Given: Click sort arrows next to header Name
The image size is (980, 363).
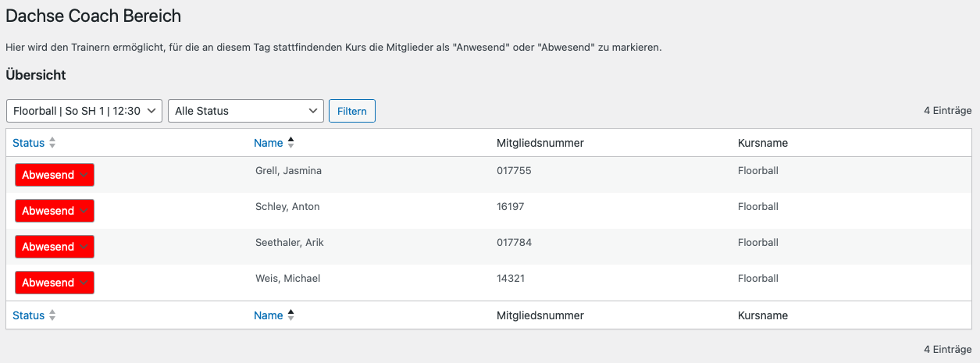Looking at the screenshot, I should tap(290, 143).
